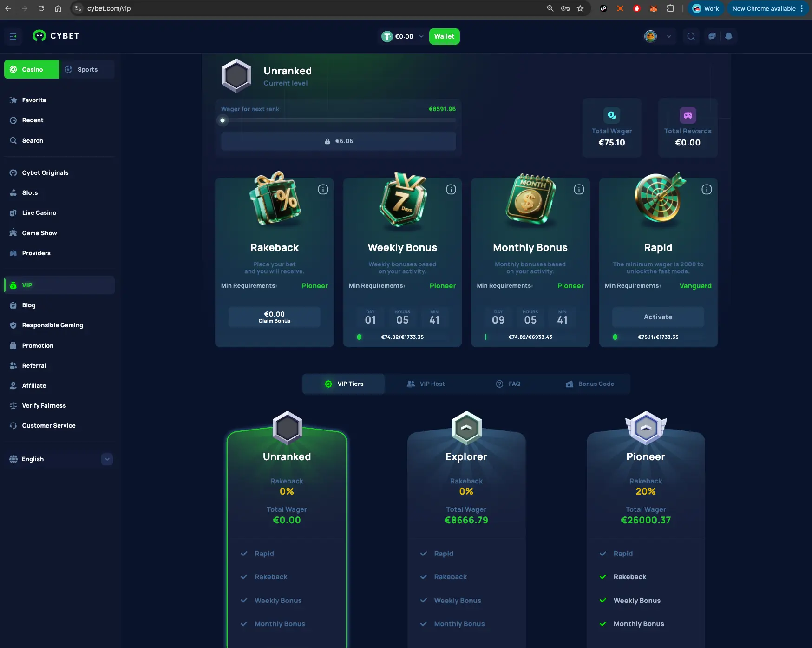Show info for Monthly Bonus card
812x648 pixels.
tap(579, 189)
